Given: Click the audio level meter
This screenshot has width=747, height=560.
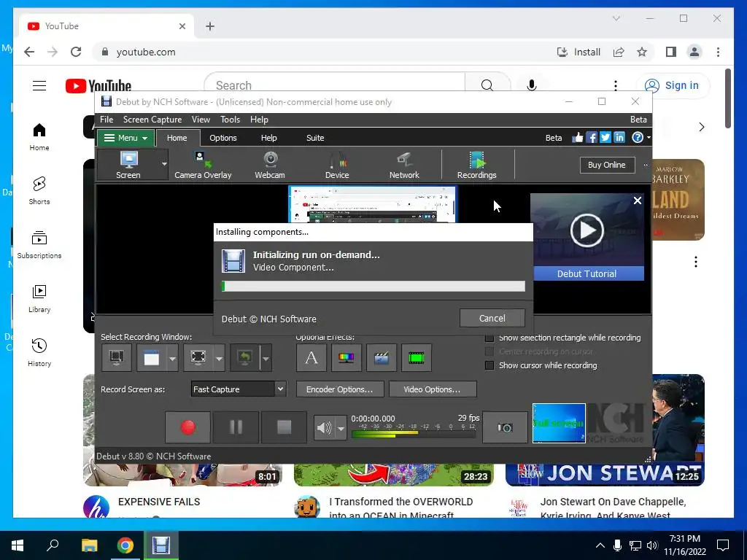Looking at the screenshot, I should coord(414,434).
